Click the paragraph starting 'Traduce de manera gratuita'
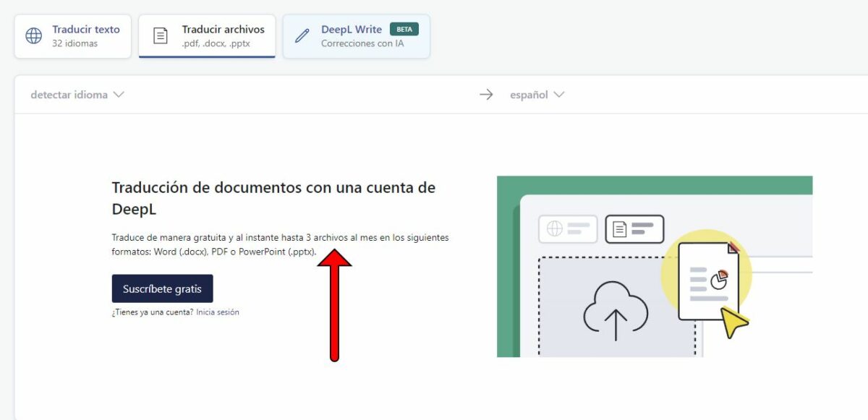Screen dimensions: 868x420 pyautogui.click(x=281, y=244)
